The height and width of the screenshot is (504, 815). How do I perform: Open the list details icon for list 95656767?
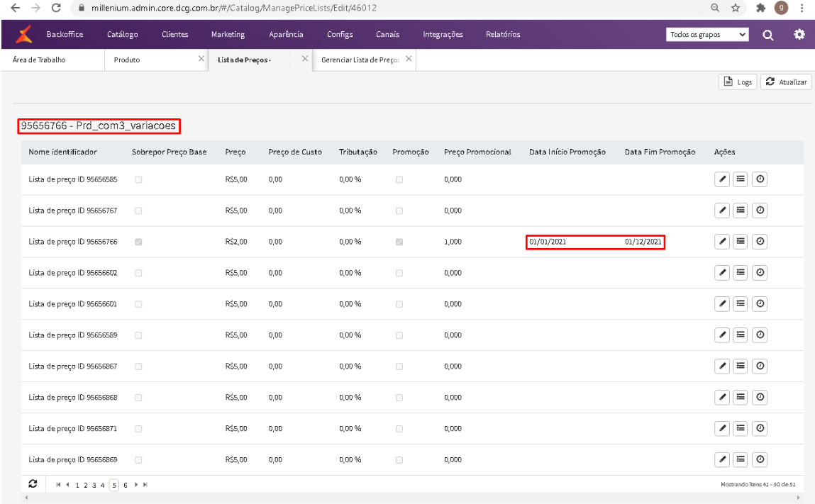click(741, 211)
